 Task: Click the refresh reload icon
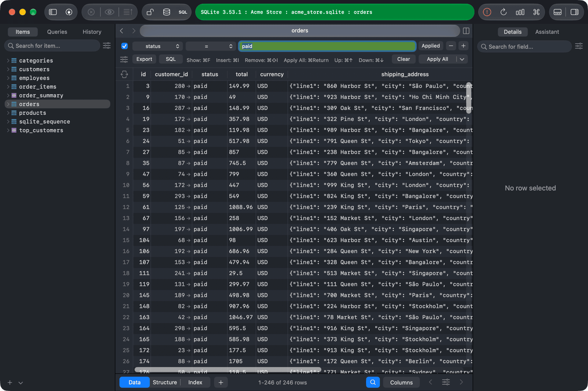point(503,12)
